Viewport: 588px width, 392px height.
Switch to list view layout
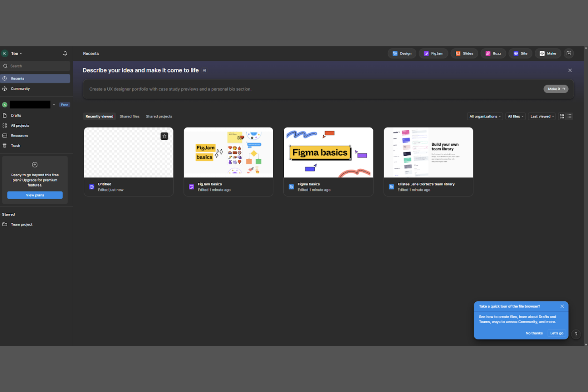pos(569,116)
